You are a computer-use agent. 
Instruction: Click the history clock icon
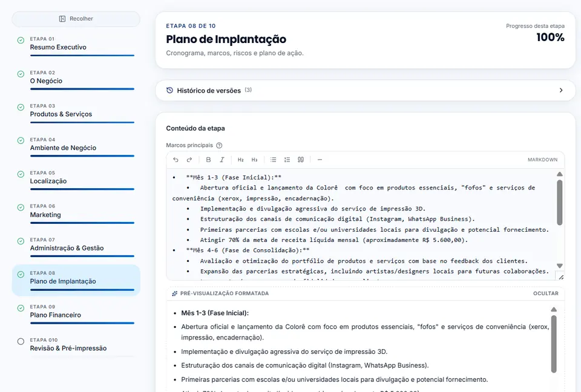pyautogui.click(x=169, y=90)
